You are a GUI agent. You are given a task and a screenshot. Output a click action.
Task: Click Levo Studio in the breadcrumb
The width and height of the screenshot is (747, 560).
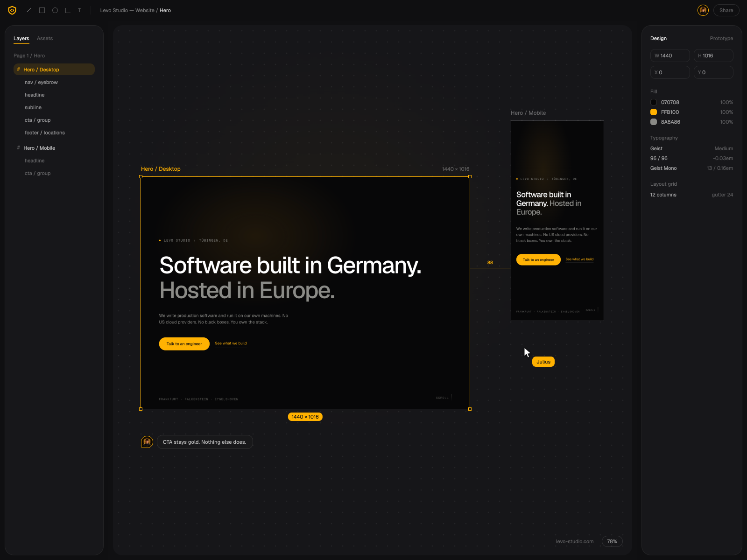coord(114,10)
